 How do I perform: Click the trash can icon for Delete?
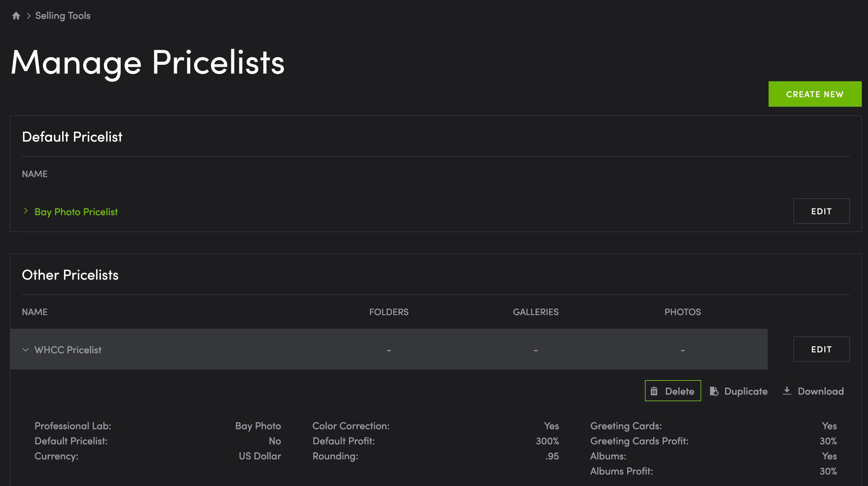654,391
